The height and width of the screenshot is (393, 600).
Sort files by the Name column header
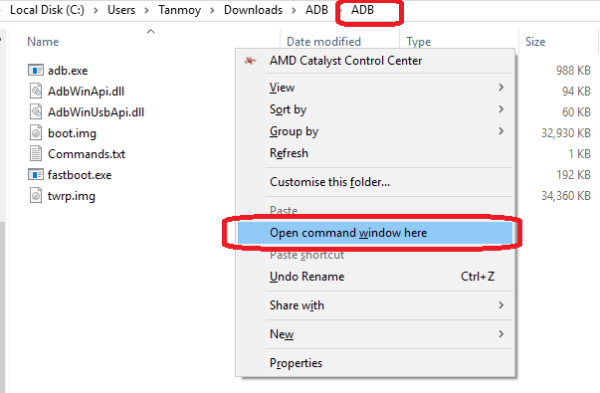pos(43,41)
